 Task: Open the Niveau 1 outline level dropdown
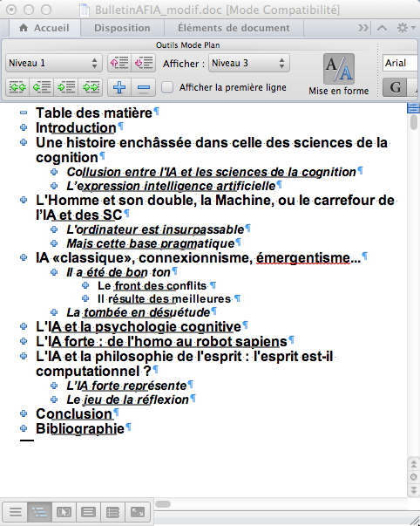pyautogui.click(x=54, y=63)
